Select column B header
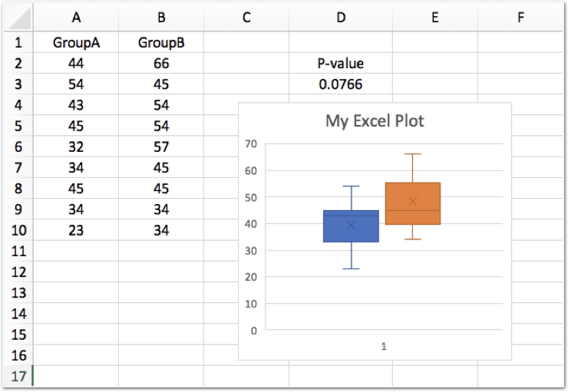Screen dimensions: 568x392 [161, 18]
